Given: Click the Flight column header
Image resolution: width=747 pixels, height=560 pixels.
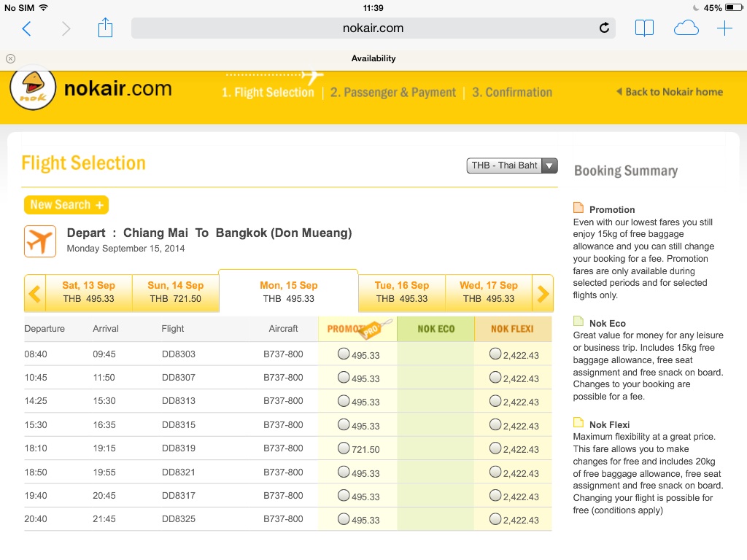Looking at the screenshot, I should point(172,329).
